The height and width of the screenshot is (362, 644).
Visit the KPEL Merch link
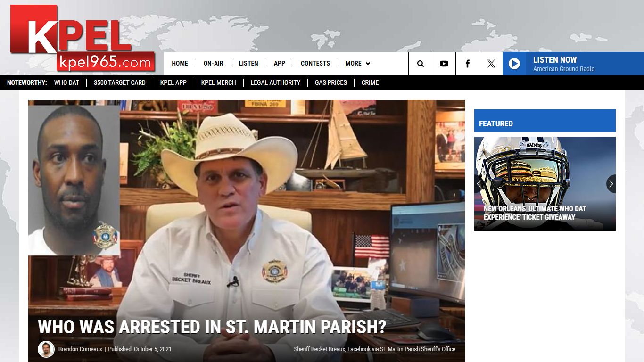pos(219,82)
